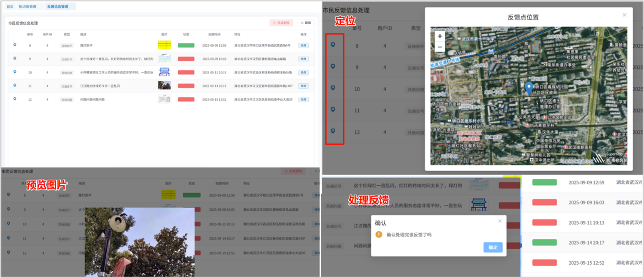Zoom out on the feedback location map

(440, 47)
